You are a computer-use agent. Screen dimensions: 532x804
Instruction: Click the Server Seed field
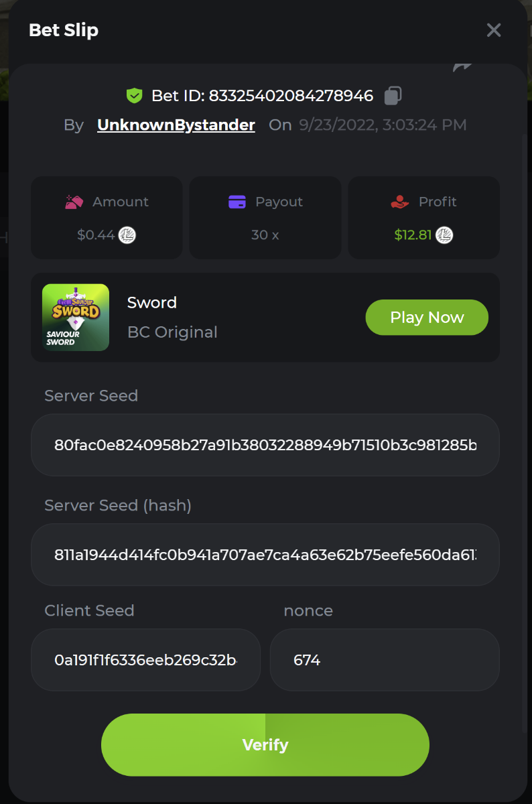coord(265,445)
